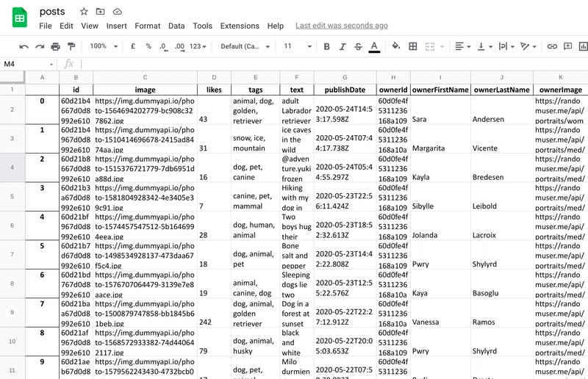This screenshot has height=379, width=588.
Task: Select the cell containing 'Sibylle'
Action: tap(440, 197)
